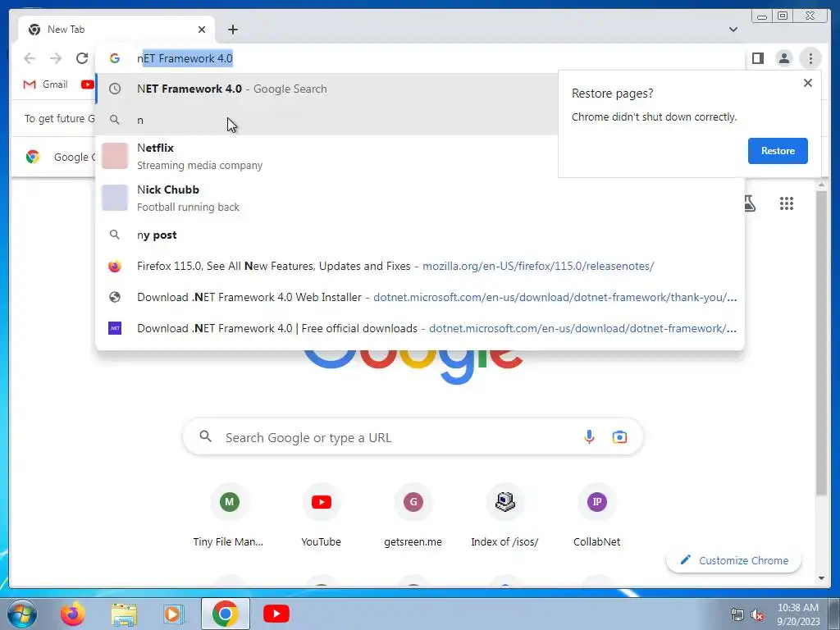The width and height of the screenshot is (840, 630).
Task: Open Windows Explorer from the taskbar
Action: [x=124, y=614]
